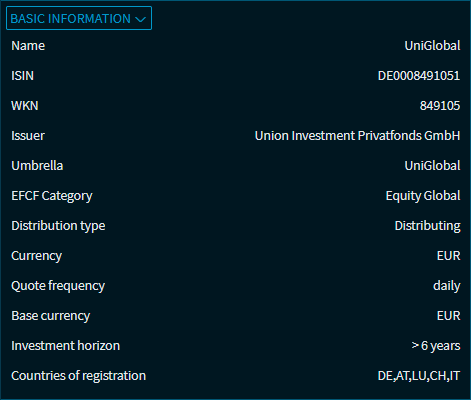Image resolution: width=471 pixels, height=400 pixels.
Task: Collapse the BASIC INFORMATION dropdown
Action: coord(79,18)
